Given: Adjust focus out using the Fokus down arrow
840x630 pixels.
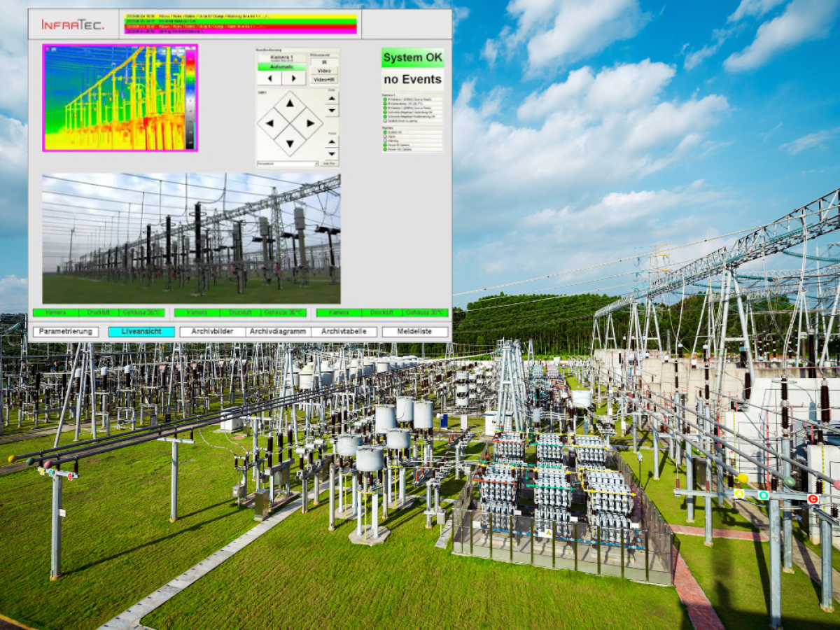Looking at the screenshot, I should click(331, 153).
